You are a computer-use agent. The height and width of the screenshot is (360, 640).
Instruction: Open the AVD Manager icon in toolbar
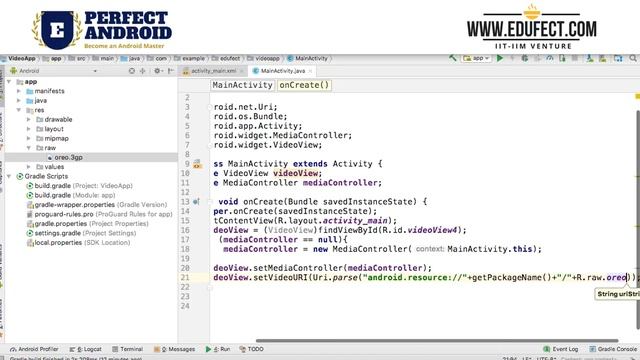tap(589, 58)
